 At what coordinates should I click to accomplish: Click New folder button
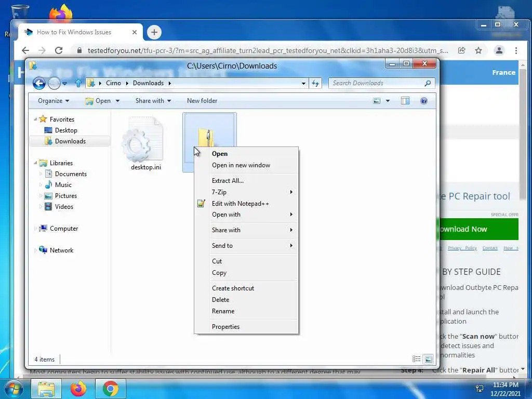[202, 101]
